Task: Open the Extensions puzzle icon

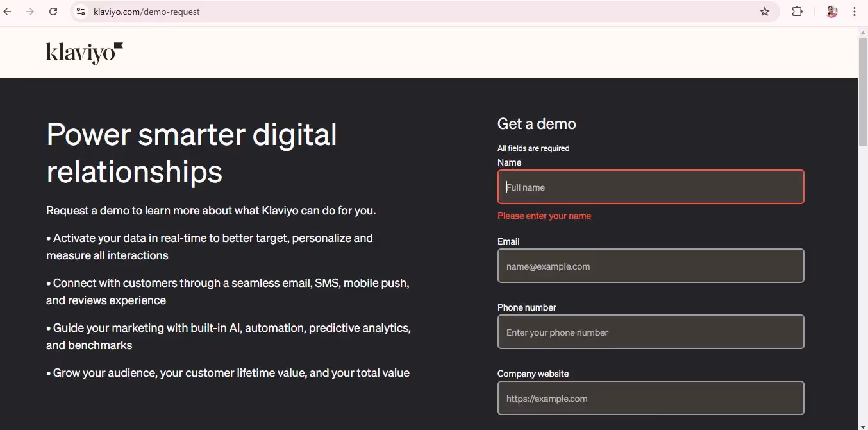Action: pyautogui.click(x=797, y=12)
